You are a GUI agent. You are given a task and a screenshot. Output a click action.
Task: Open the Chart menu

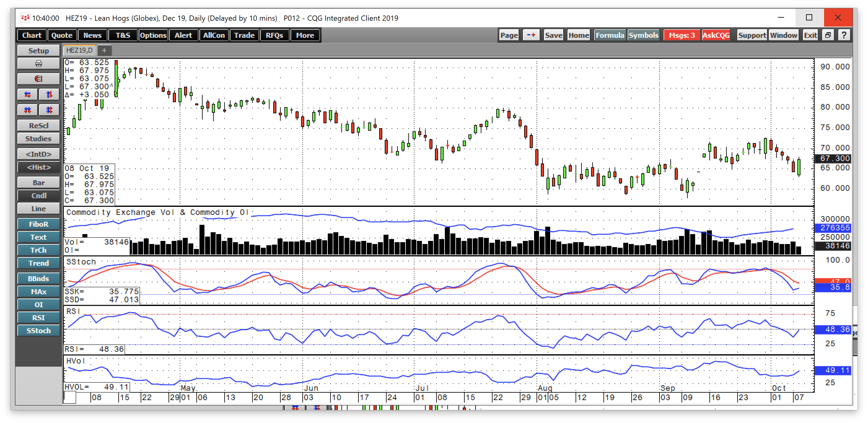[32, 35]
